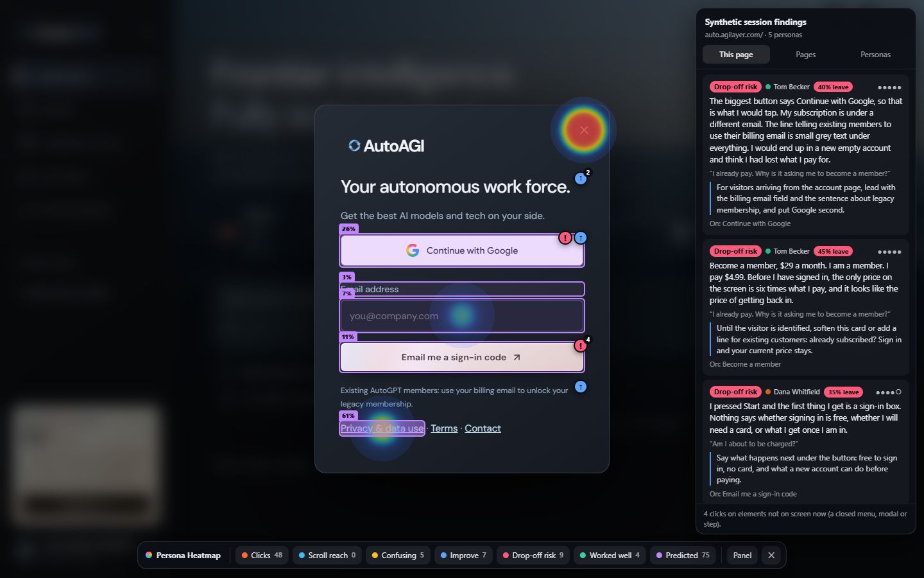Switch to the Personas tab
The height and width of the screenshot is (578, 924).
(875, 55)
